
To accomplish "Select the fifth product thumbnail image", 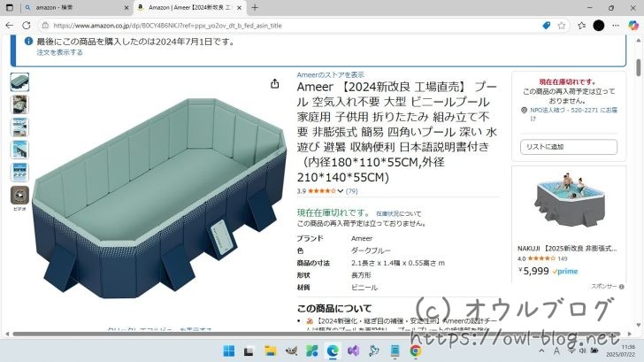I will coord(19,173).
